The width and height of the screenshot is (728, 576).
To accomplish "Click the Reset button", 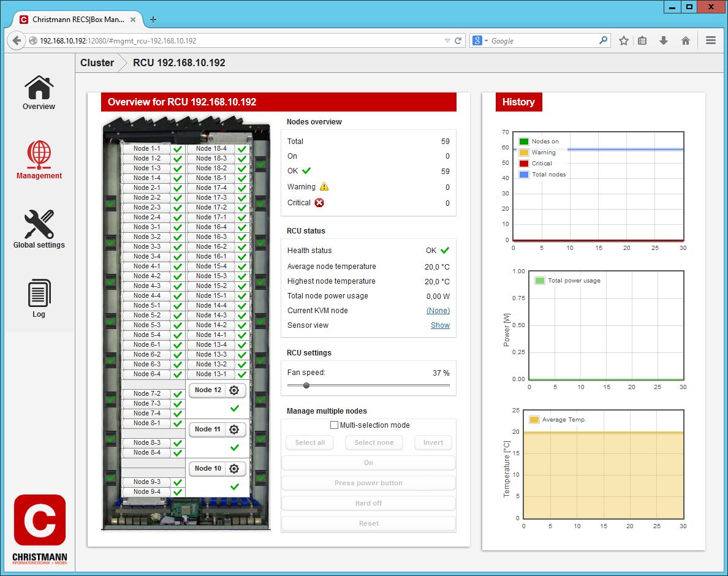I will [368, 523].
